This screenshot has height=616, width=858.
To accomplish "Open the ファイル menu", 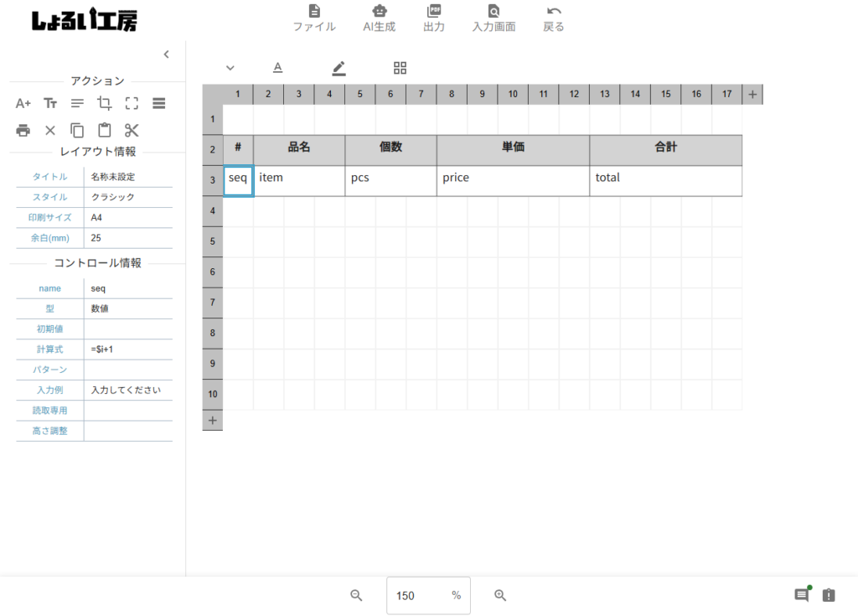I will pyautogui.click(x=314, y=18).
